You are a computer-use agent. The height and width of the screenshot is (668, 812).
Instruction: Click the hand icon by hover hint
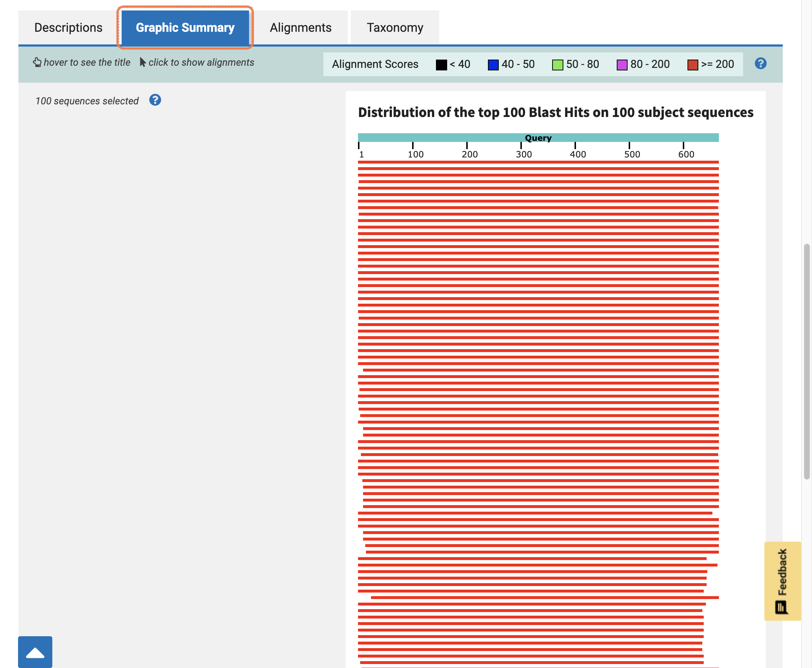pos(37,62)
